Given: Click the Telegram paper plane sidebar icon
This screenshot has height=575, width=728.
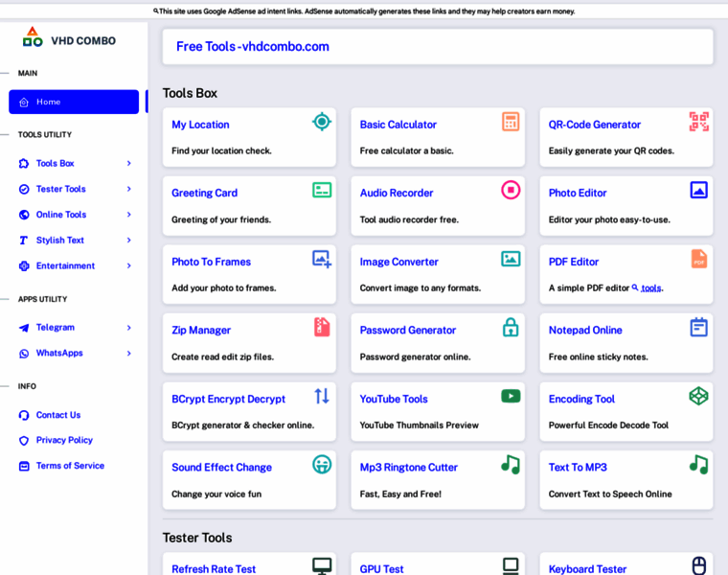Looking at the screenshot, I should pyautogui.click(x=24, y=328).
